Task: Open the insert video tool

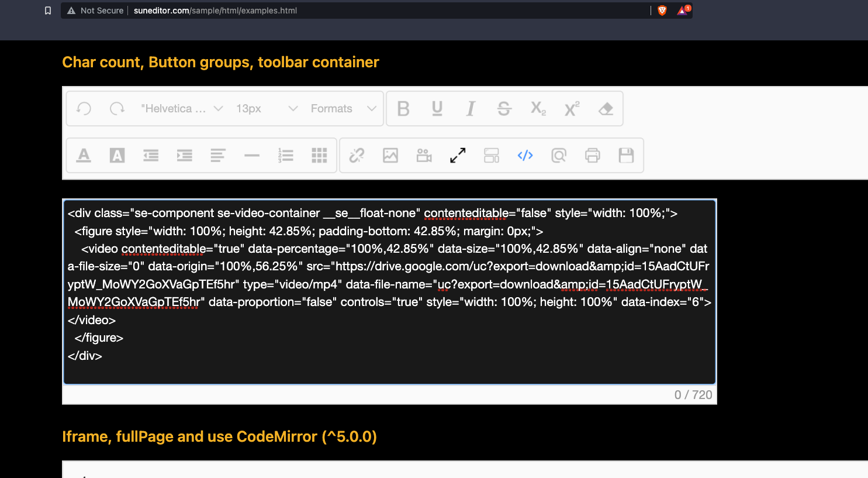Action: (424, 155)
